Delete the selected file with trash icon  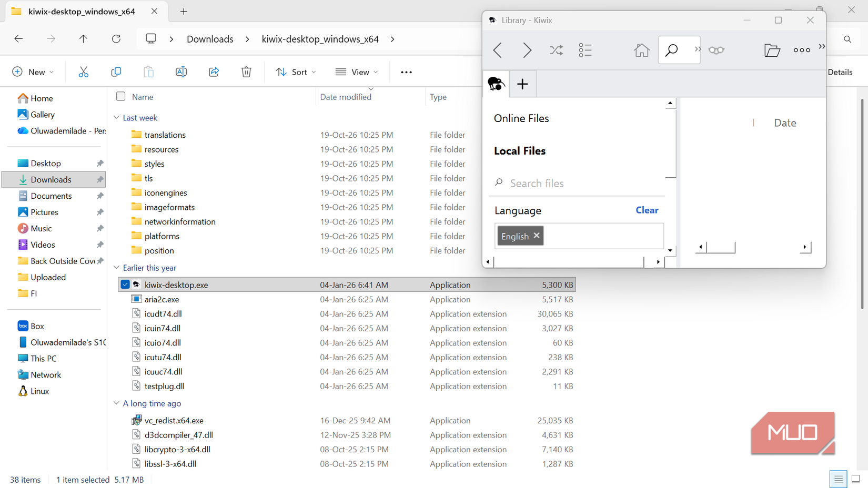pos(246,72)
